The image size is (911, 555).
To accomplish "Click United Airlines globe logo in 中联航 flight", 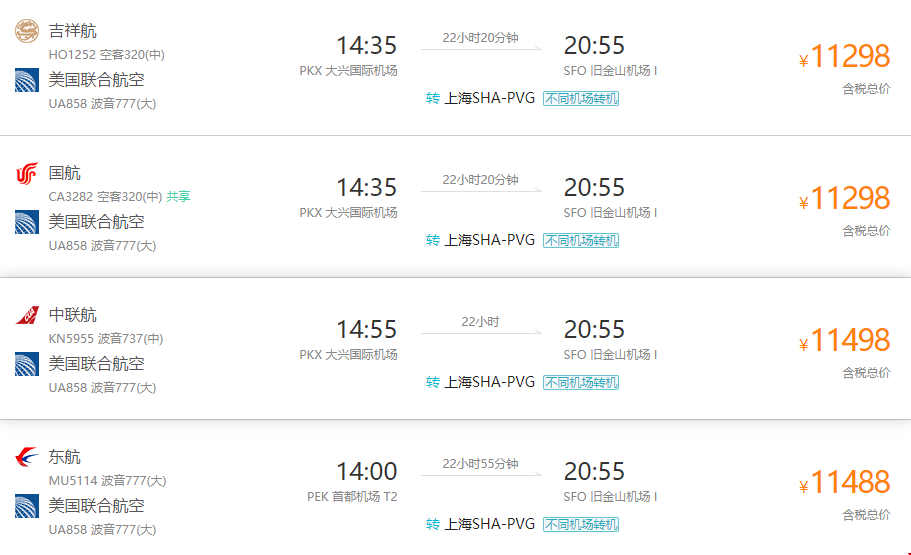I will point(27,364).
